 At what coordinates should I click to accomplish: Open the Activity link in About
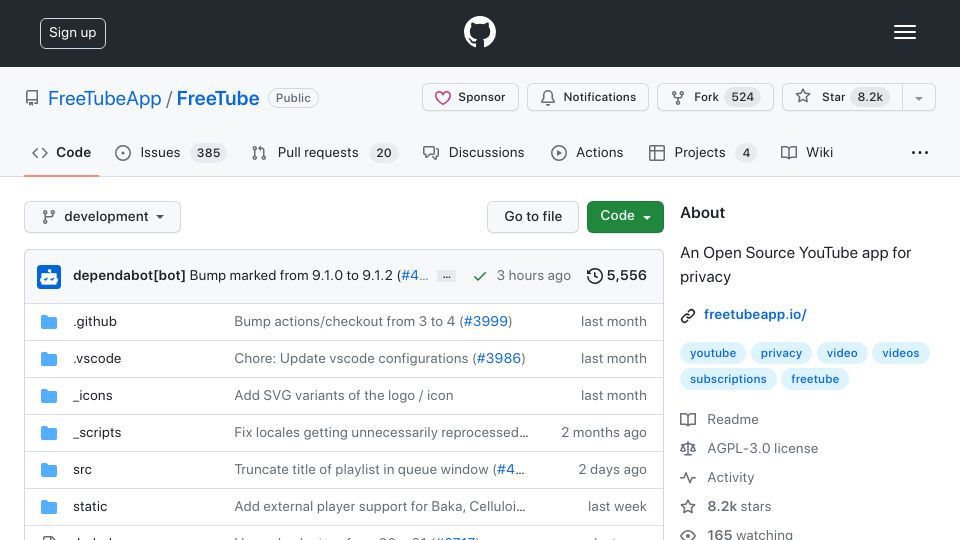(717, 478)
